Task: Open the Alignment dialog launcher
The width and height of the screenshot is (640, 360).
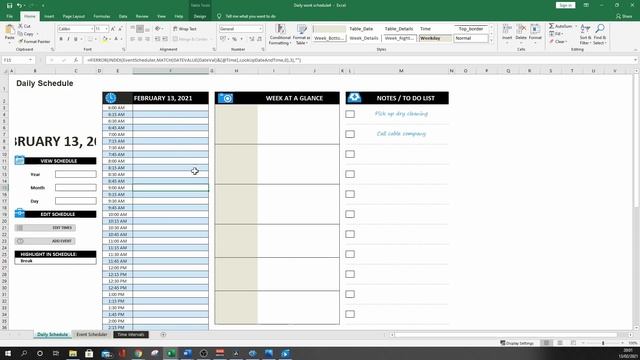Action: pos(214,49)
